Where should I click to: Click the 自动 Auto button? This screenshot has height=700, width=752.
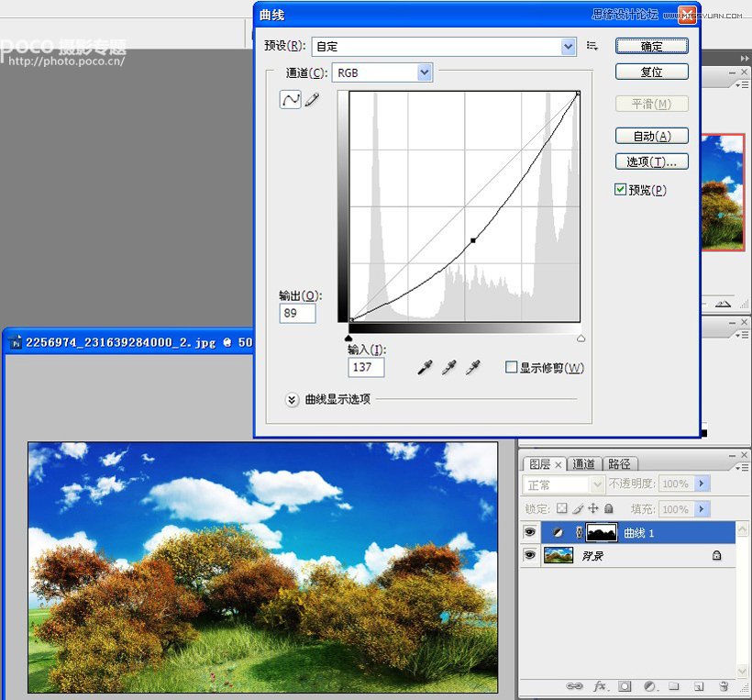651,136
